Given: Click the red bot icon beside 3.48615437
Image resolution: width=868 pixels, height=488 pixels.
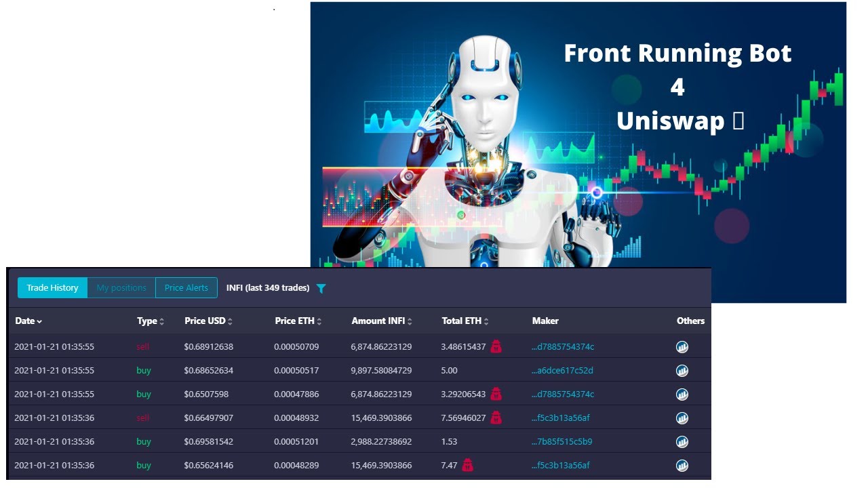Looking at the screenshot, I should pyautogui.click(x=497, y=346).
